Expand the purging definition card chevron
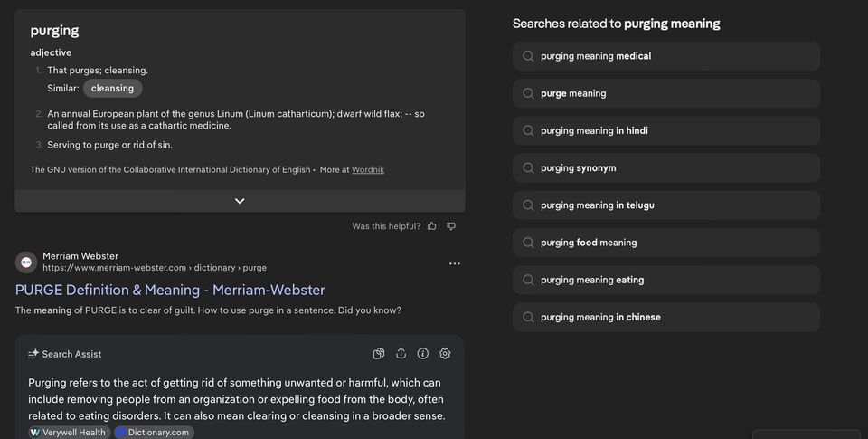The image size is (868, 439). point(240,201)
